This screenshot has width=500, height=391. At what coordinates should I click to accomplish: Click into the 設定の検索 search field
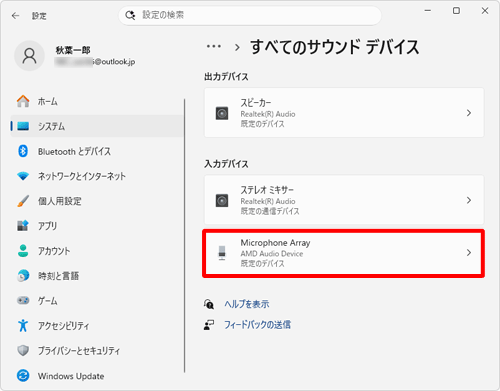coord(250,15)
